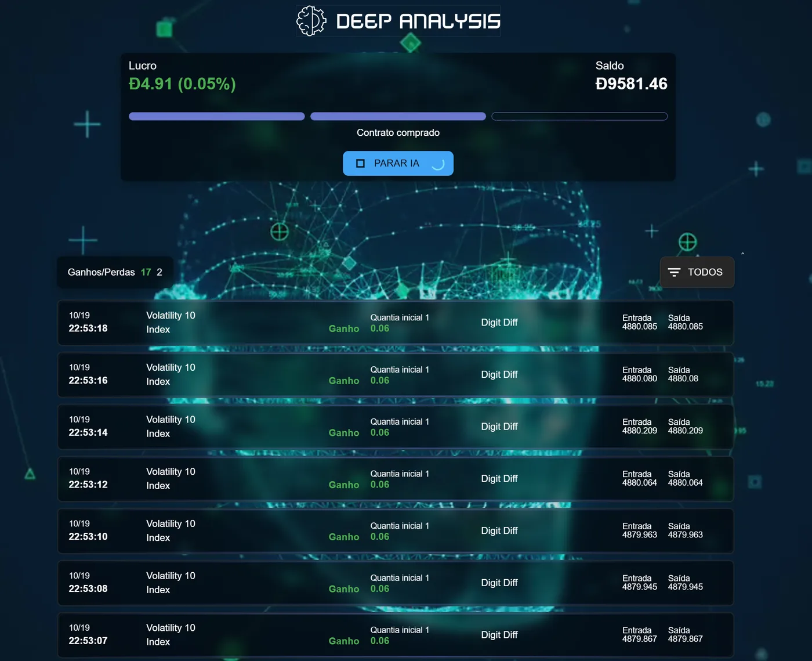Click Ganho result in the 22:53:08 row
Image resolution: width=812 pixels, height=661 pixels.
click(x=344, y=589)
